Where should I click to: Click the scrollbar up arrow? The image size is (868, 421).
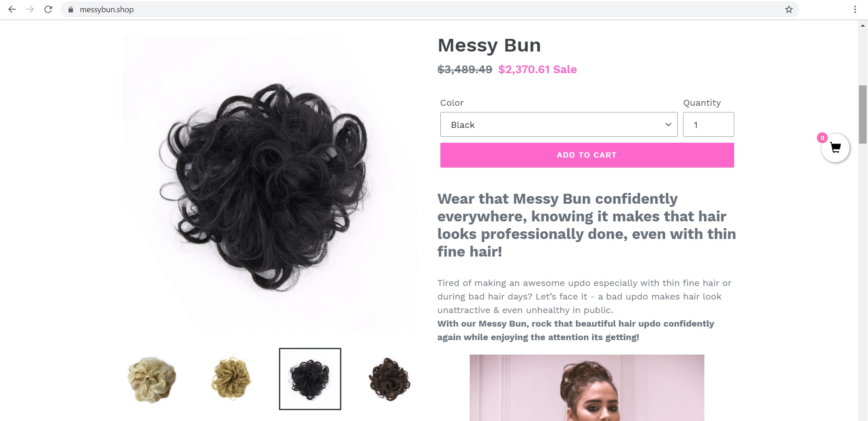[863, 25]
